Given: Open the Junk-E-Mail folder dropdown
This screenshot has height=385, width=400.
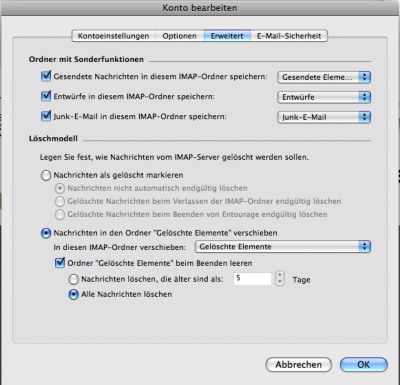Looking at the screenshot, I should [x=324, y=117].
